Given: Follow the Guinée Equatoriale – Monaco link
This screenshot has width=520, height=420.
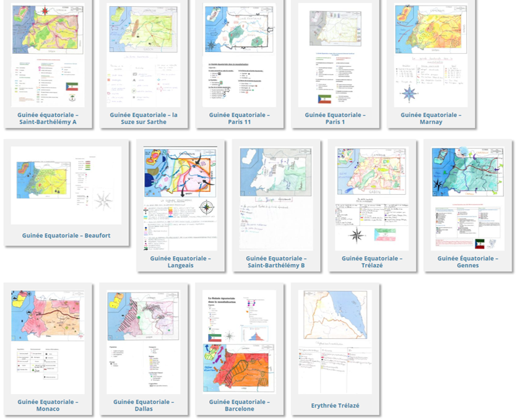Looking at the screenshot, I should pos(48,405).
